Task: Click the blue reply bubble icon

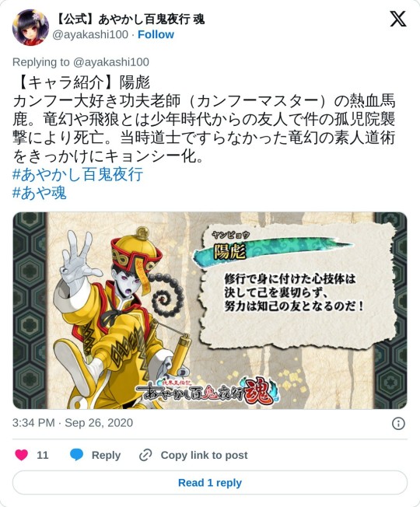Action: pos(77,455)
